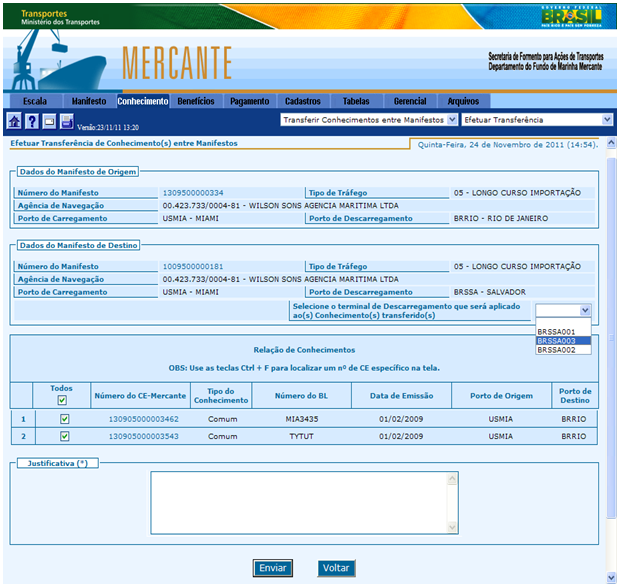This screenshot has height=587, width=621.
Task: Click the printer icon
Action: click(x=66, y=121)
